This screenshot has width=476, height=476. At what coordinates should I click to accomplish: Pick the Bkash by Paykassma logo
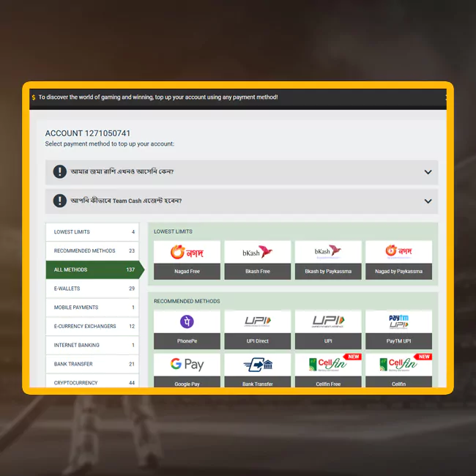[x=328, y=252]
